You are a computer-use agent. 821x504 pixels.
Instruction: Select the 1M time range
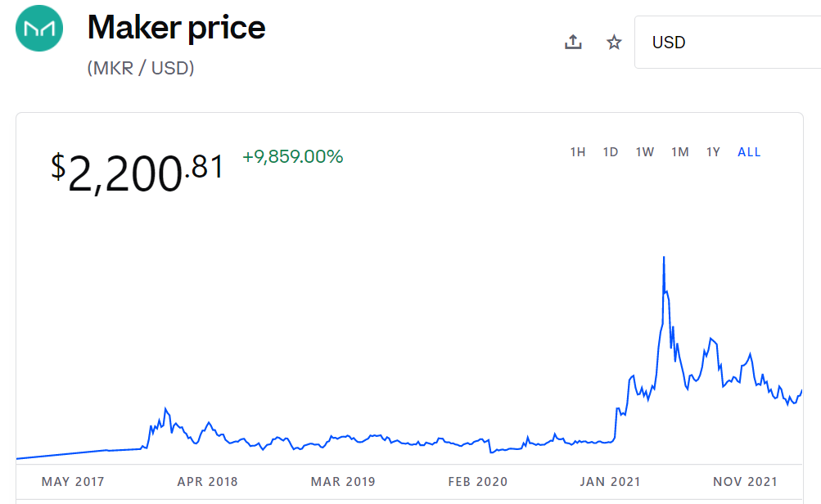(679, 152)
